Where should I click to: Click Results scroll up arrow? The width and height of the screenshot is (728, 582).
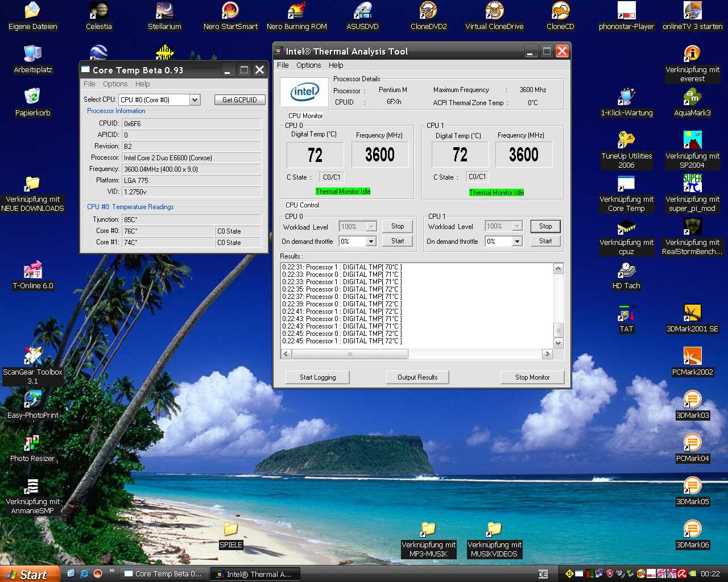click(x=559, y=268)
